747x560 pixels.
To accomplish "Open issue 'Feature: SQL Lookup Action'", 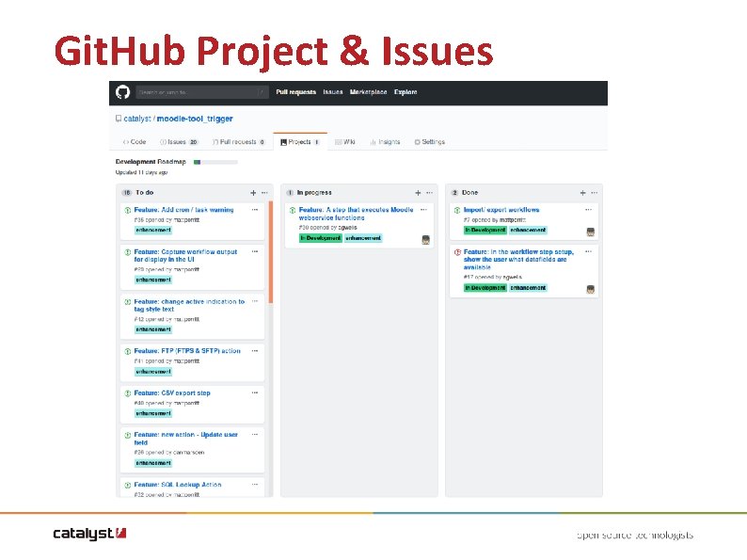I will [178, 485].
